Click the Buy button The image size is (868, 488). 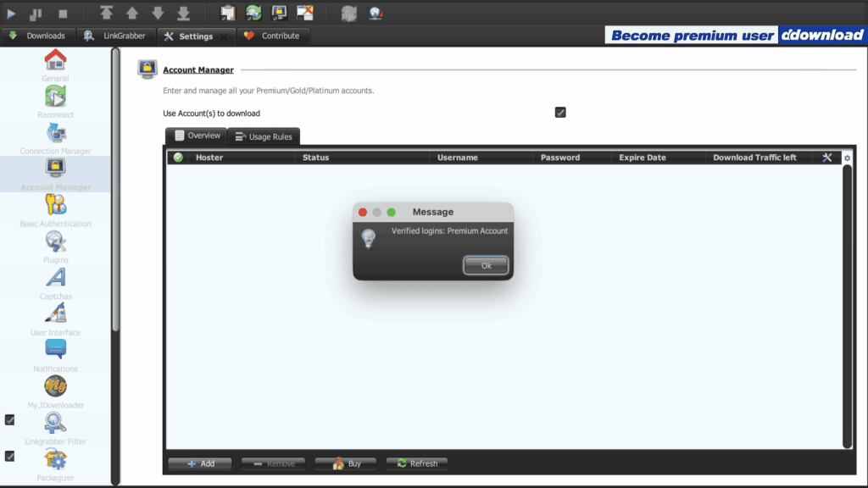[346, 463]
